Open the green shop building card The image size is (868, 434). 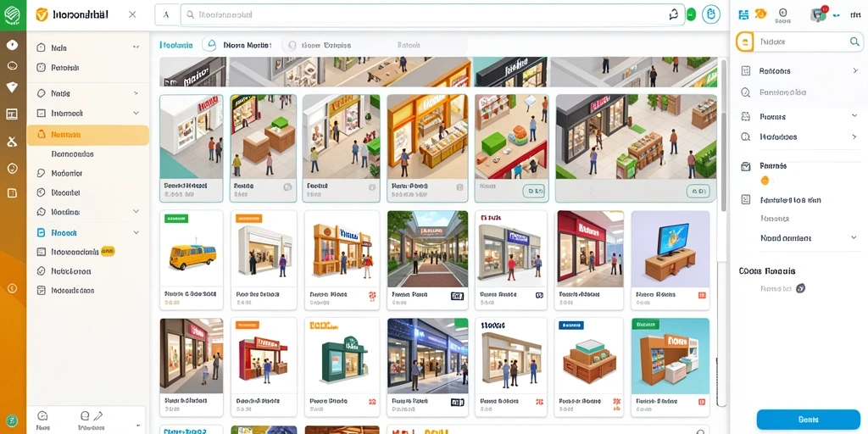click(342, 367)
